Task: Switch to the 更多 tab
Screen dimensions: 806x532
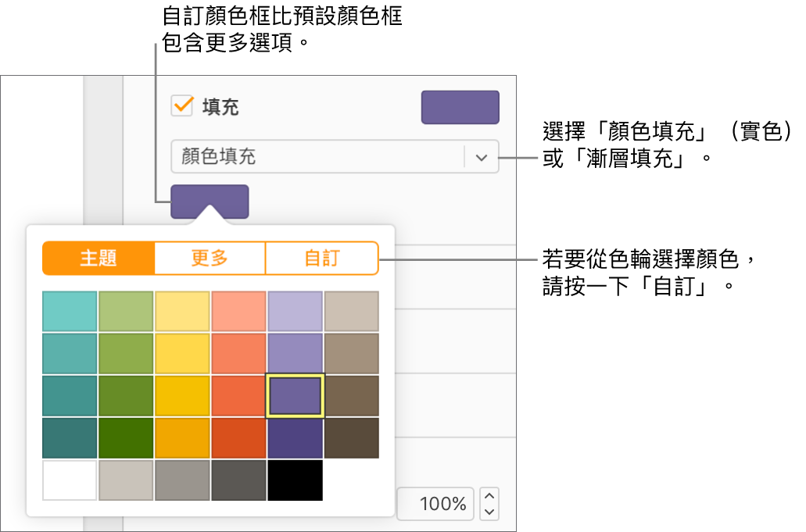Action: click(x=210, y=259)
